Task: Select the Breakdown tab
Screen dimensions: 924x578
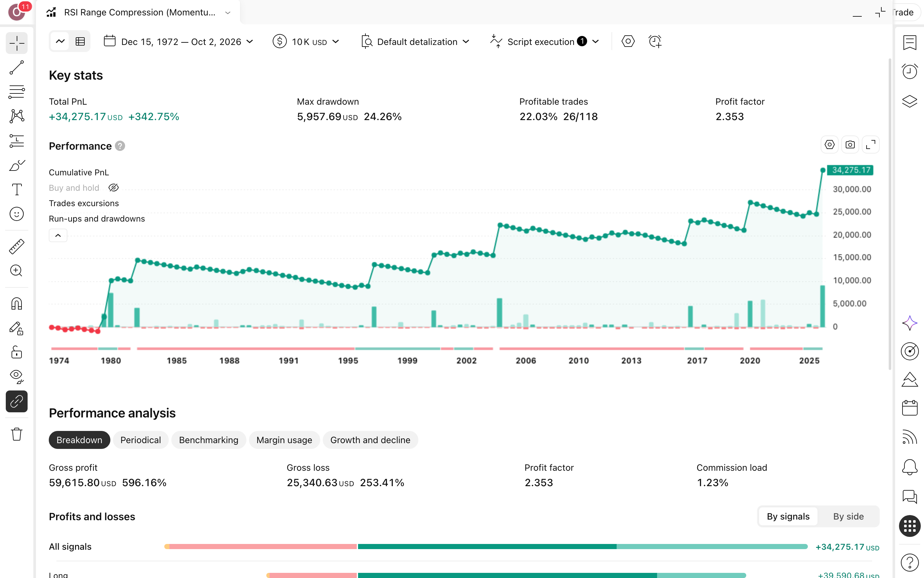Action: coord(80,440)
